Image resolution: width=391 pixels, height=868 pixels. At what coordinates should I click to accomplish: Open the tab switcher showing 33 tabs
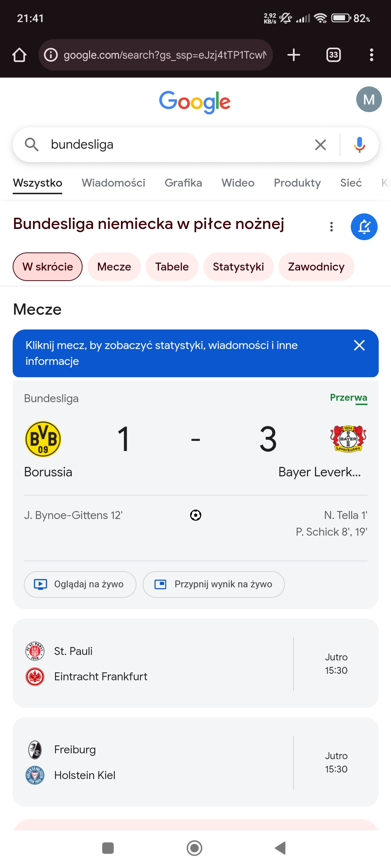333,55
